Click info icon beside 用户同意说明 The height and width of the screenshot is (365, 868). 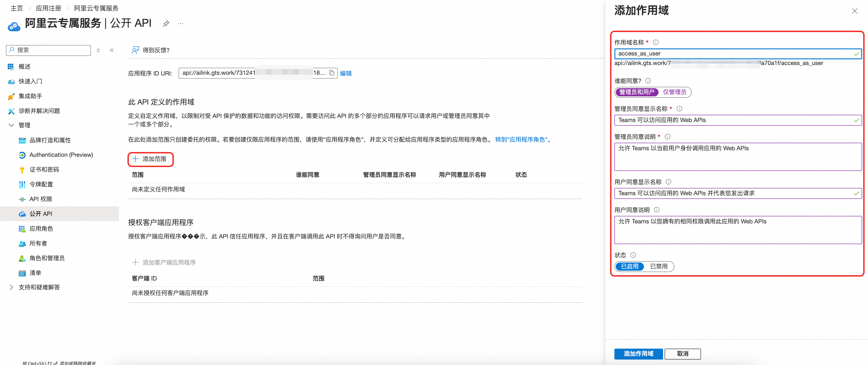657,210
